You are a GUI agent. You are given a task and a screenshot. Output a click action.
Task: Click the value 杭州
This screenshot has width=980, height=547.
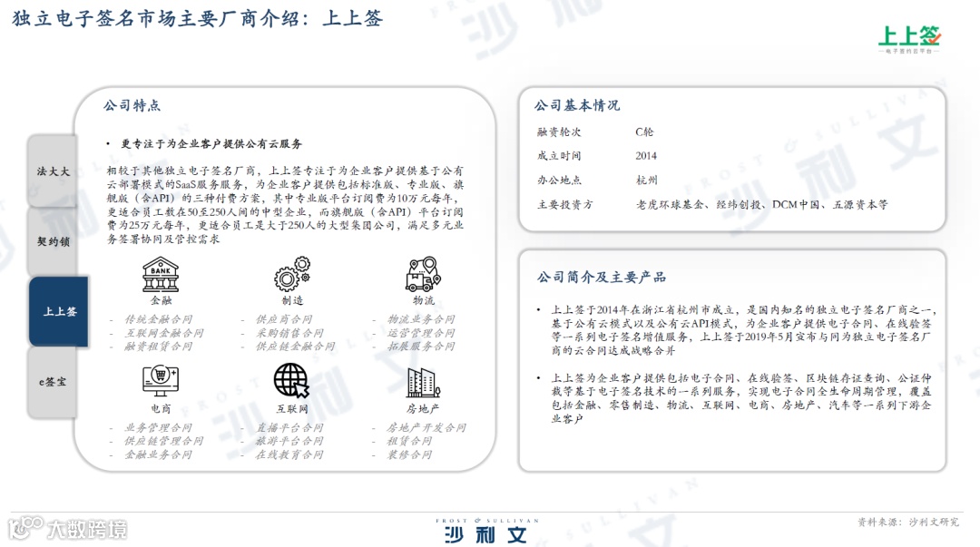(647, 180)
